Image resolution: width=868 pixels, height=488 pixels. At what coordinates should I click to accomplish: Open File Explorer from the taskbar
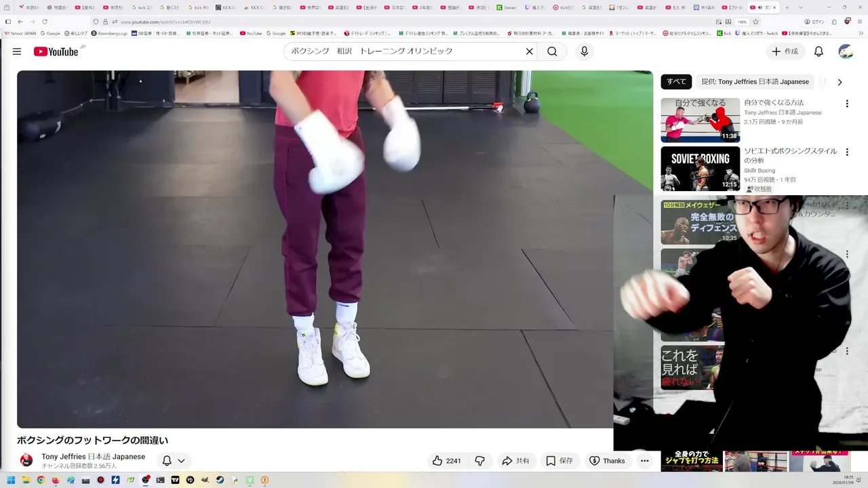pos(25,481)
